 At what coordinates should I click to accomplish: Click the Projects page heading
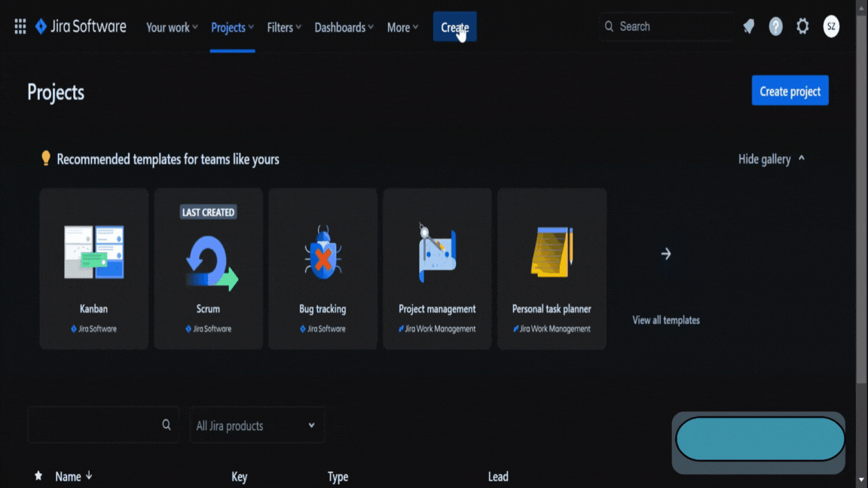(x=56, y=93)
